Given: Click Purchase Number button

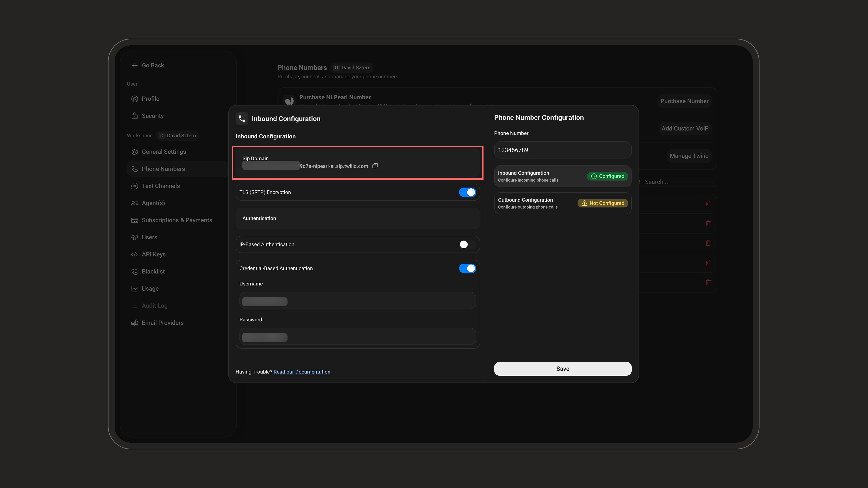Looking at the screenshot, I should (684, 101).
